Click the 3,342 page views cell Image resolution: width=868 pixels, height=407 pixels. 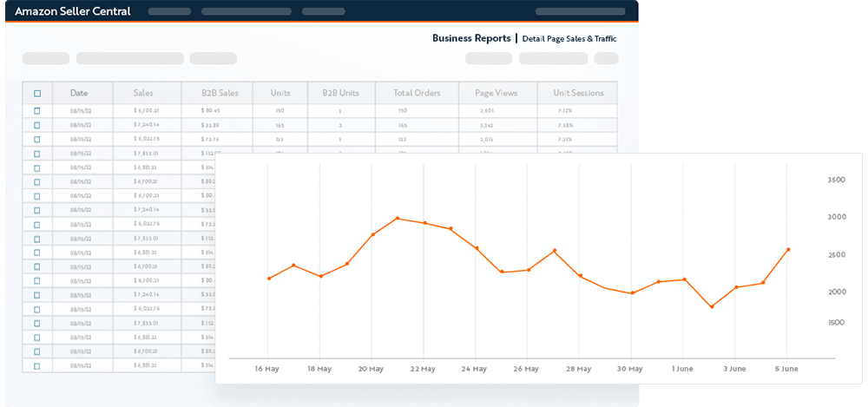click(x=487, y=125)
